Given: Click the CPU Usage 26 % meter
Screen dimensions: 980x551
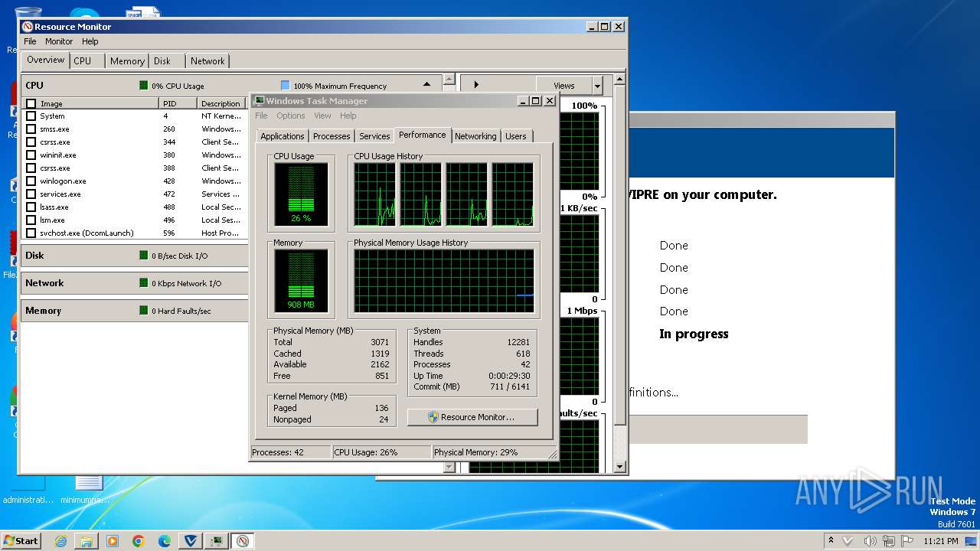Looking at the screenshot, I should click(x=301, y=194).
